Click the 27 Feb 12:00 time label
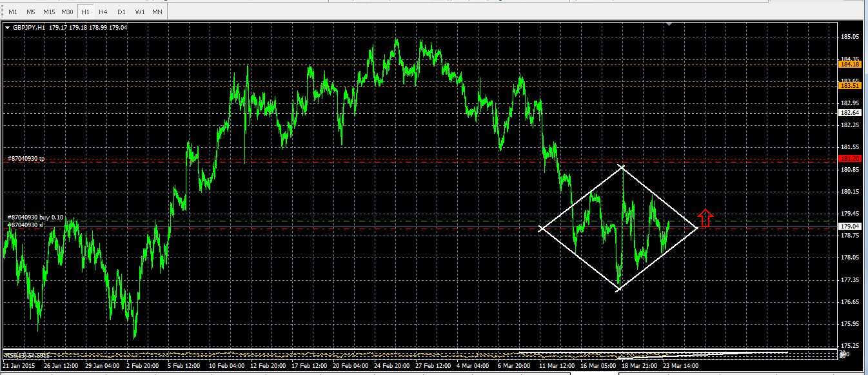868x375 pixels. [432, 365]
